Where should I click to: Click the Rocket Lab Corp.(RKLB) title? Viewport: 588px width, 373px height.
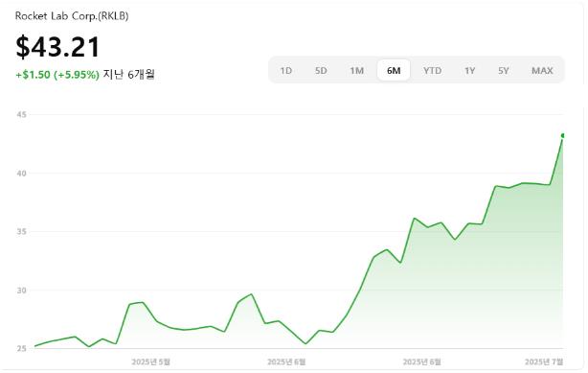[72, 16]
